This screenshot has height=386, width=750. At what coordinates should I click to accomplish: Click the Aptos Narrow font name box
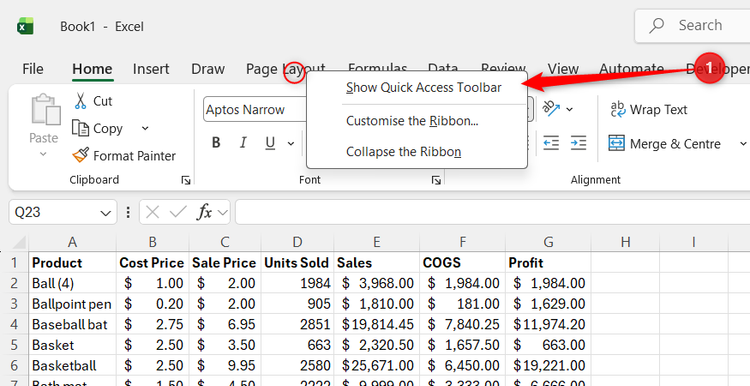[x=254, y=110]
